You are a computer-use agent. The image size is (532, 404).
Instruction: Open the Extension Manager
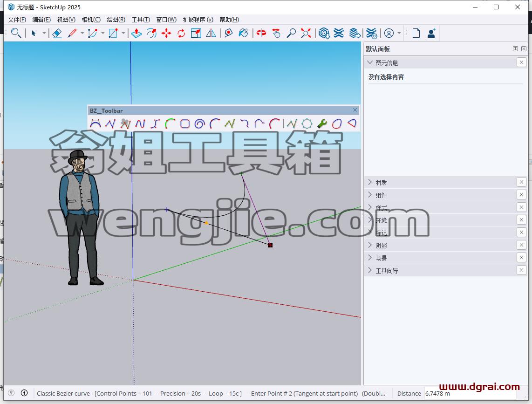(372, 33)
